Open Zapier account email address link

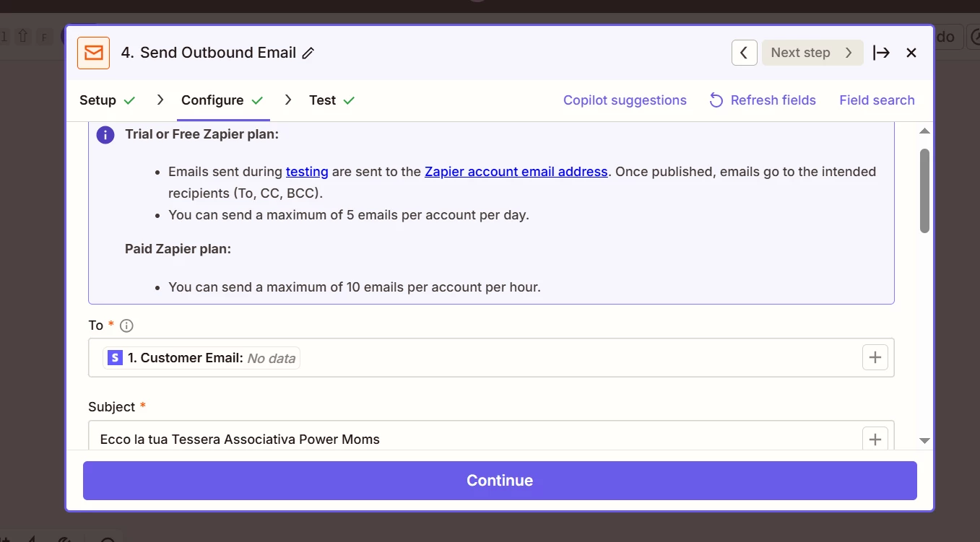click(516, 172)
